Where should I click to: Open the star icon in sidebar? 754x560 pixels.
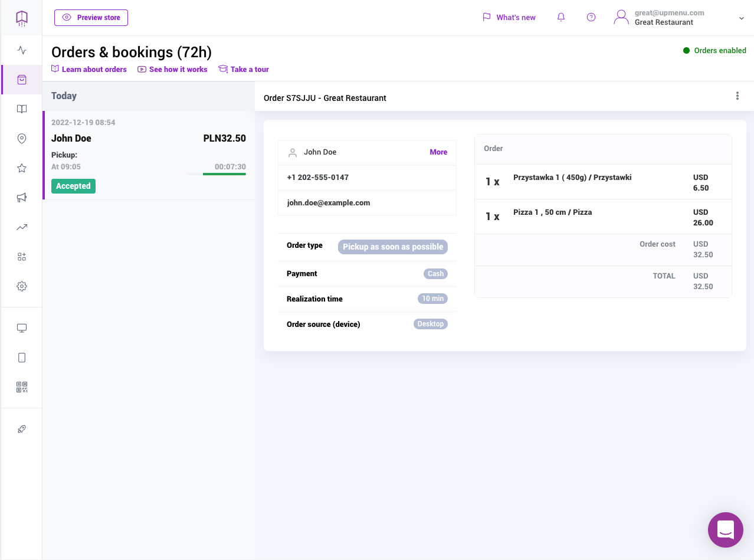coord(22,168)
